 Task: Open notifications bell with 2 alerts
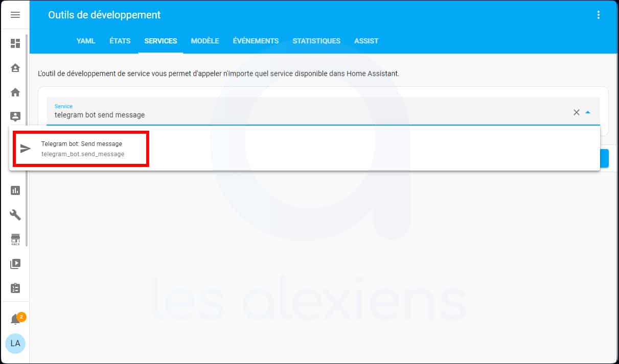[15, 317]
